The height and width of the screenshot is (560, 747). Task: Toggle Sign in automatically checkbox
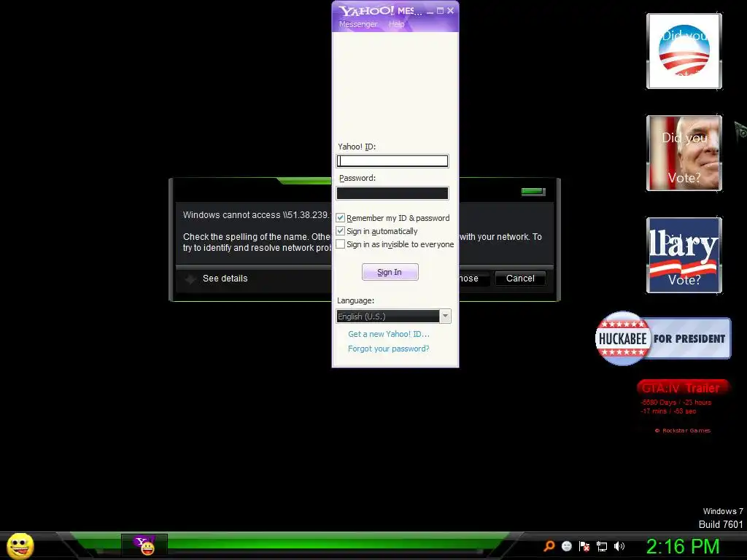(340, 231)
